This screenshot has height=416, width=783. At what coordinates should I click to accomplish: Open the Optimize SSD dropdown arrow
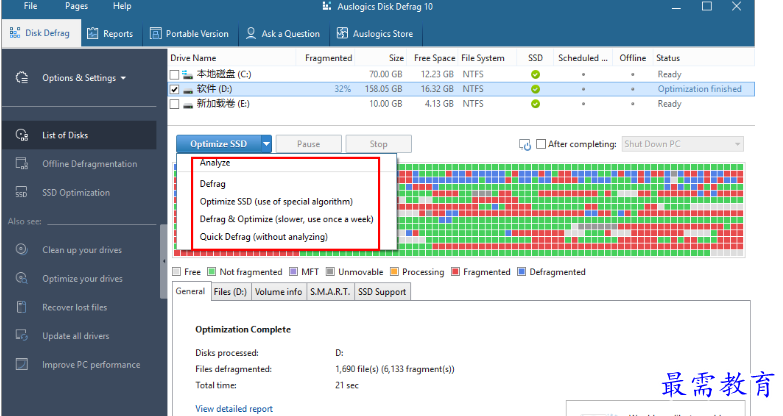point(266,144)
